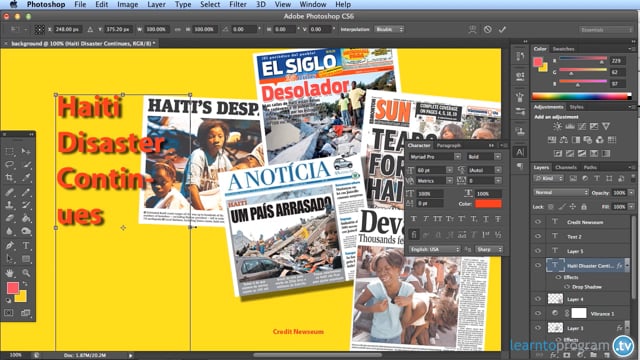
Task: Lock all for selected layer
Action: coord(584,207)
